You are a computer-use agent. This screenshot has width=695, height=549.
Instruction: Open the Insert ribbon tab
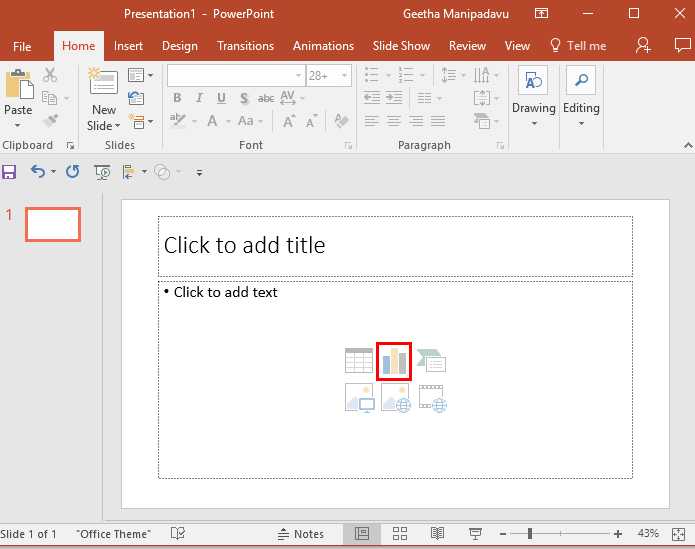coord(128,46)
